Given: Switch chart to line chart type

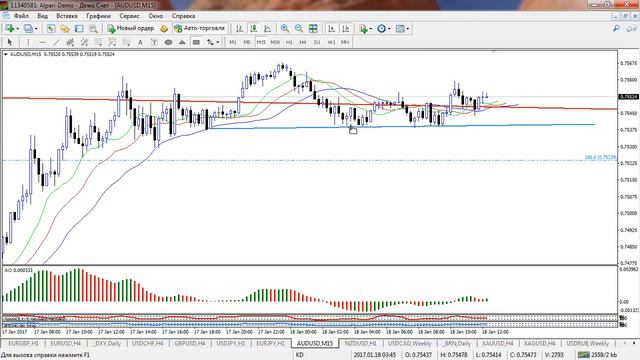Looking at the screenshot, I should [x=268, y=29].
